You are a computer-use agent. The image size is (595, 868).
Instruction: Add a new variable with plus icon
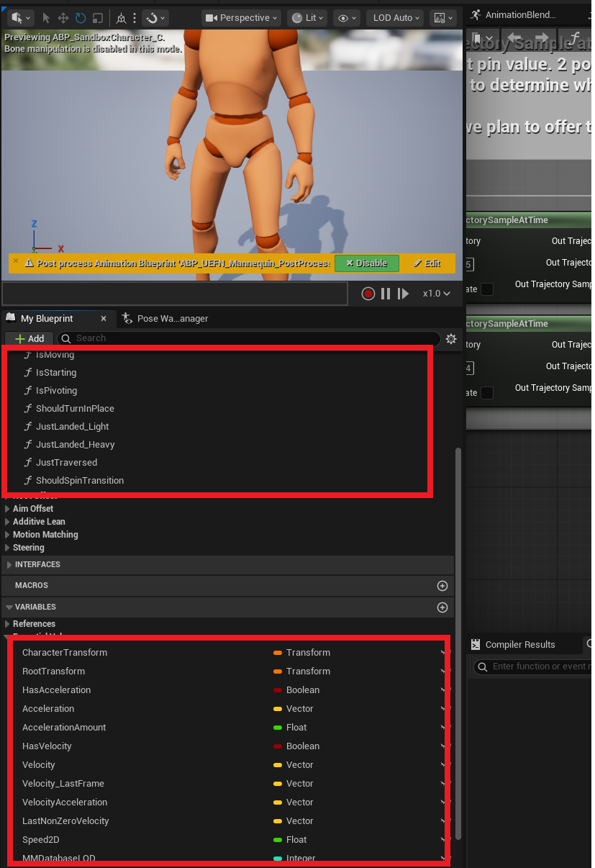(442, 607)
